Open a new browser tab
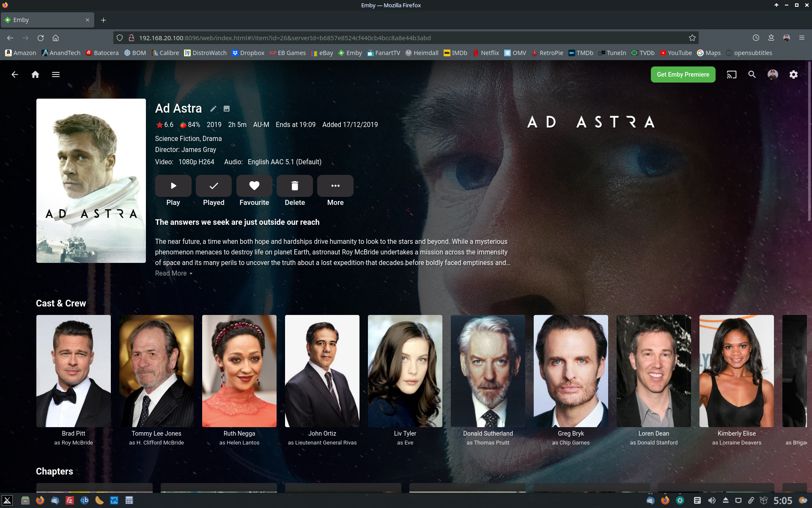The height and width of the screenshot is (508, 812). [103, 20]
